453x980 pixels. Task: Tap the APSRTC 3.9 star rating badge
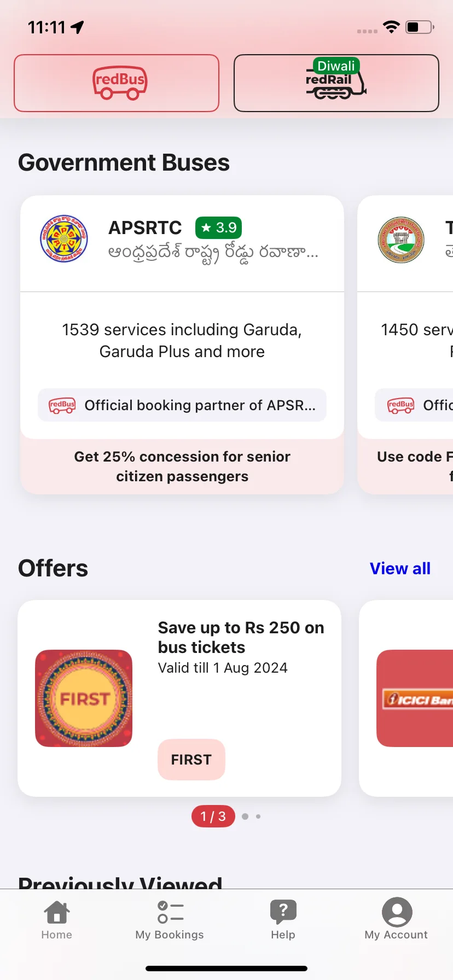[x=218, y=227]
